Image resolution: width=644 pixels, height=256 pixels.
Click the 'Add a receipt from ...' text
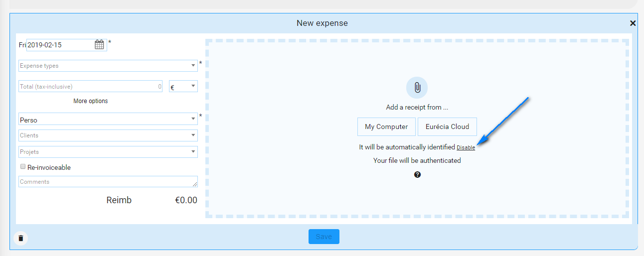point(417,107)
